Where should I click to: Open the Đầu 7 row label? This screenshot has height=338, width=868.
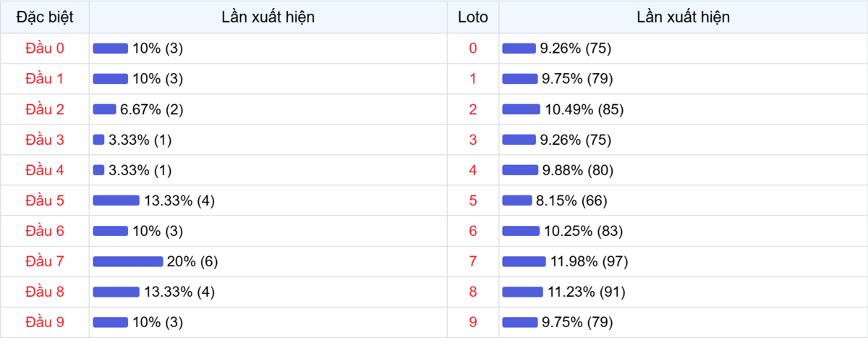click(x=45, y=261)
